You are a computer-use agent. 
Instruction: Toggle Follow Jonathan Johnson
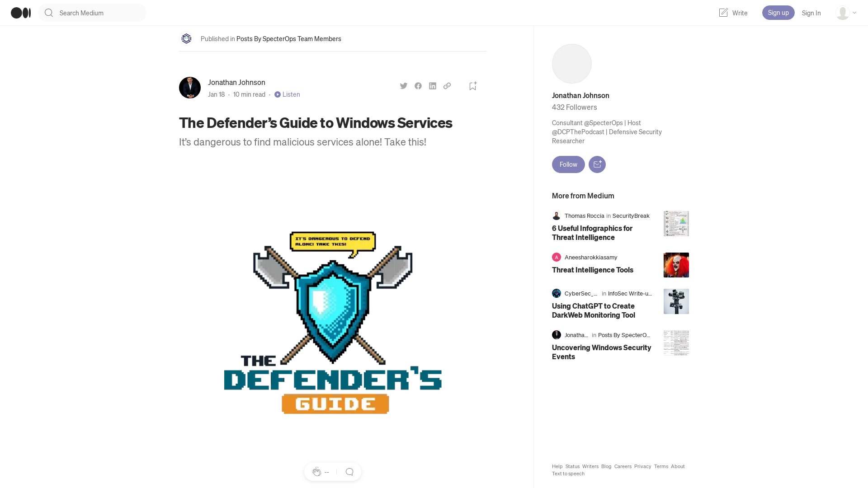click(x=568, y=164)
